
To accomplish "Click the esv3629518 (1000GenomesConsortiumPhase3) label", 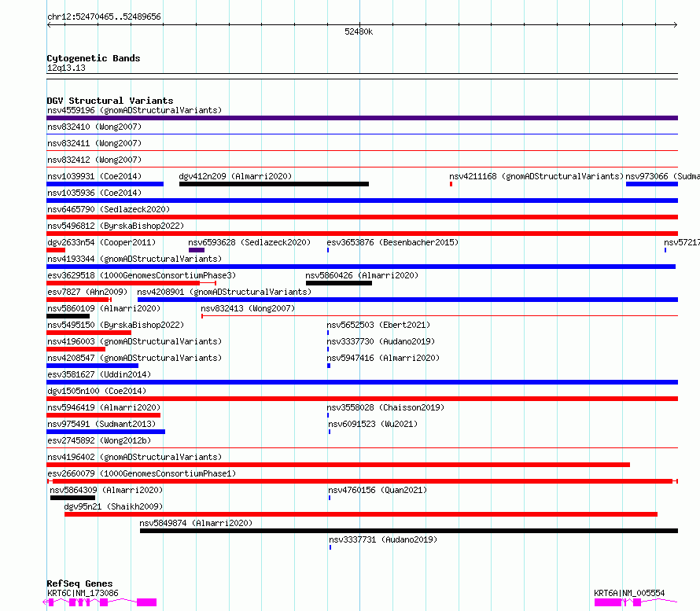I will tap(142, 275).
